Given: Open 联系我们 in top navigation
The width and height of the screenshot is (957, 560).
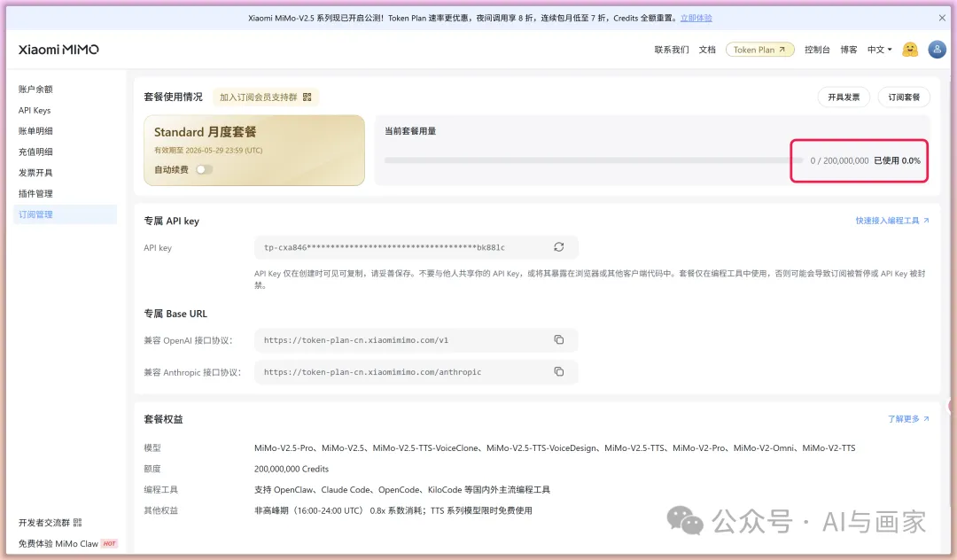Looking at the screenshot, I should pyautogui.click(x=672, y=50).
